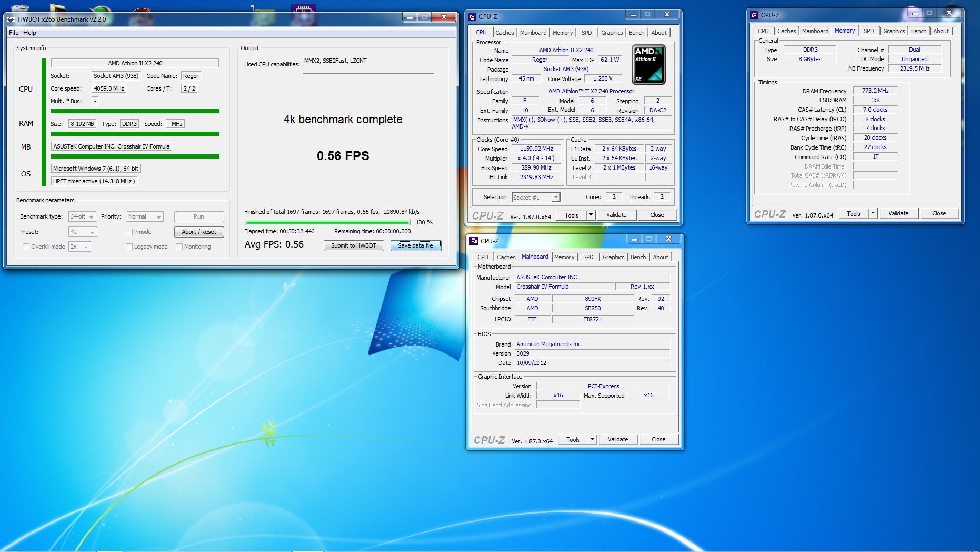This screenshot has width=980, height=552.
Task: Open the Help menu in HWBOT
Action: [29, 33]
